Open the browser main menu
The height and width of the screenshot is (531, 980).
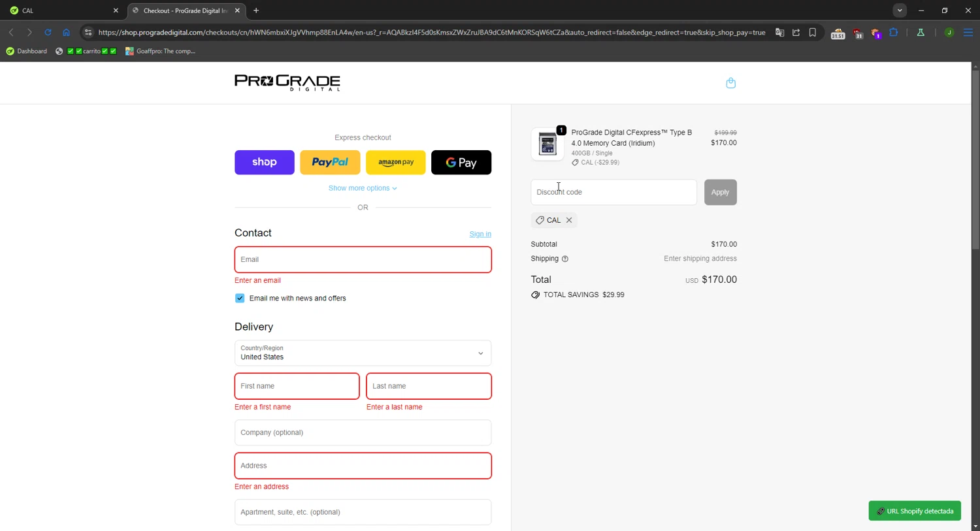[968, 32]
